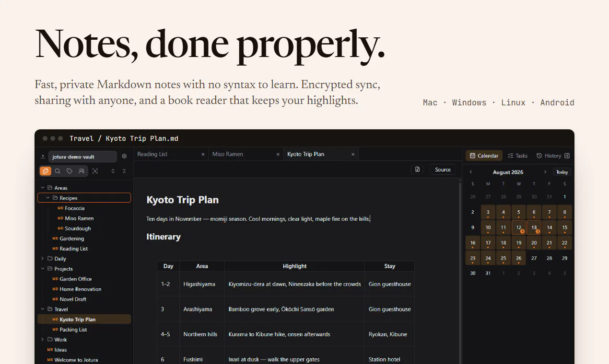Image resolution: width=609 pixels, height=364 pixels.
Task: Collapse the Areas folder chevron
Action: (43, 188)
